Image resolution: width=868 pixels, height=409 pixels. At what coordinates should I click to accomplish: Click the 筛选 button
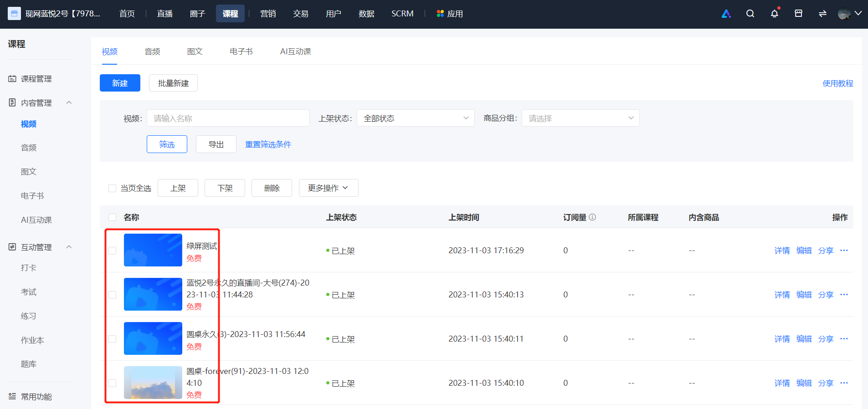167,144
